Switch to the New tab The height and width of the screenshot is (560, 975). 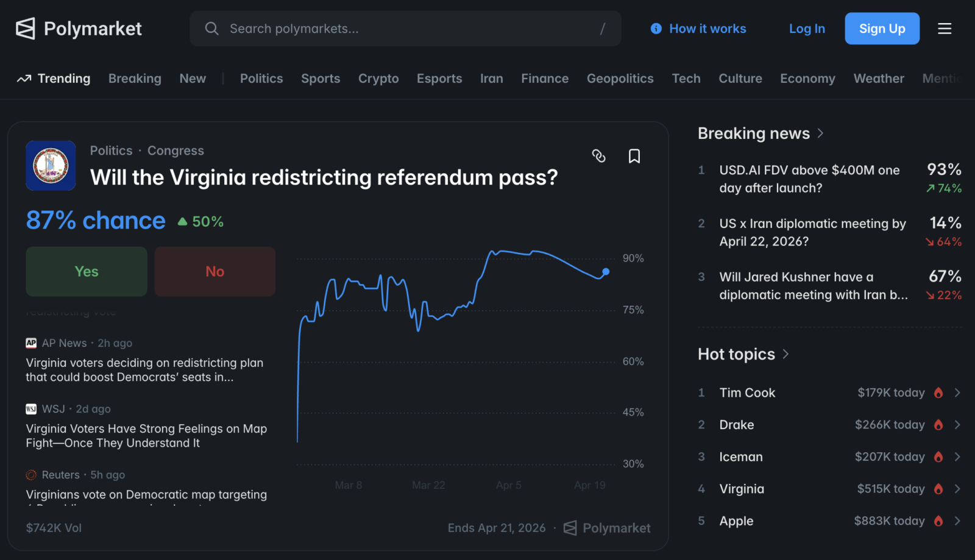click(x=193, y=79)
